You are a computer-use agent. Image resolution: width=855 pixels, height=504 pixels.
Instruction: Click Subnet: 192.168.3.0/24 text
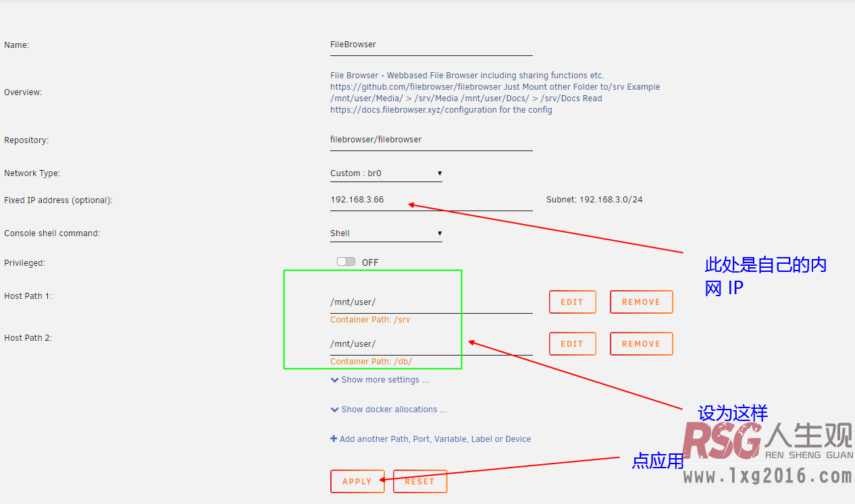pos(594,200)
